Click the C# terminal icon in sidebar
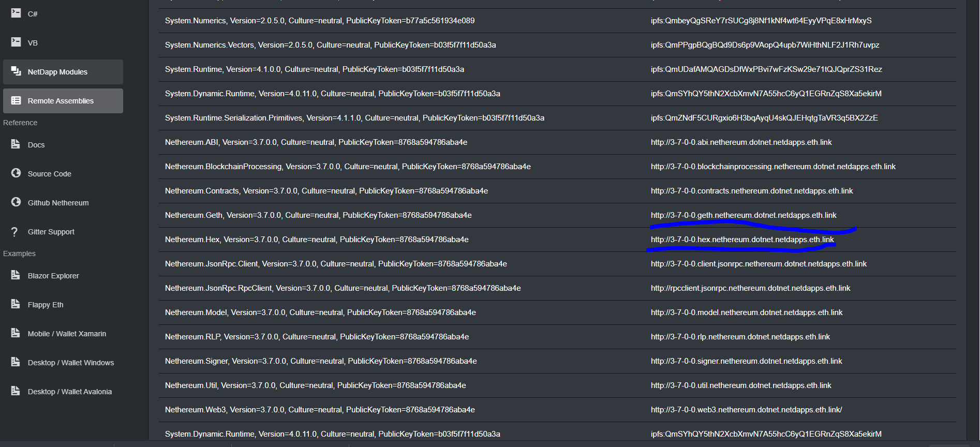The width and height of the screenshot is (980, 447). point(16,13)
